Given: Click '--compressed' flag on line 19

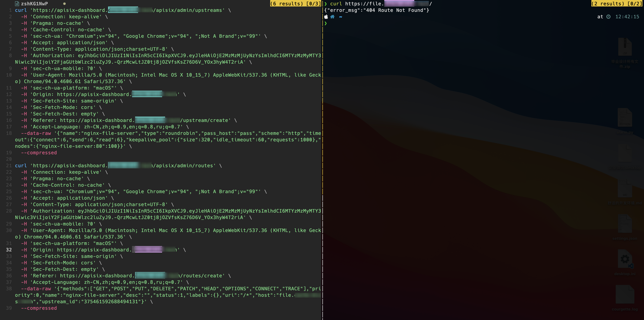Looking at the screenshot, I should pos(39,153).
